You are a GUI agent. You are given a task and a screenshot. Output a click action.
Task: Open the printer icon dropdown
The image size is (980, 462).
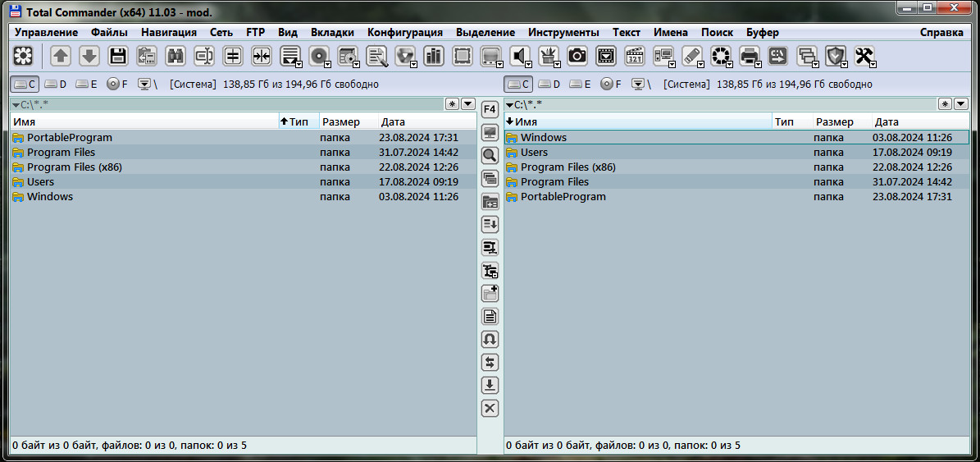click(758, 64)
